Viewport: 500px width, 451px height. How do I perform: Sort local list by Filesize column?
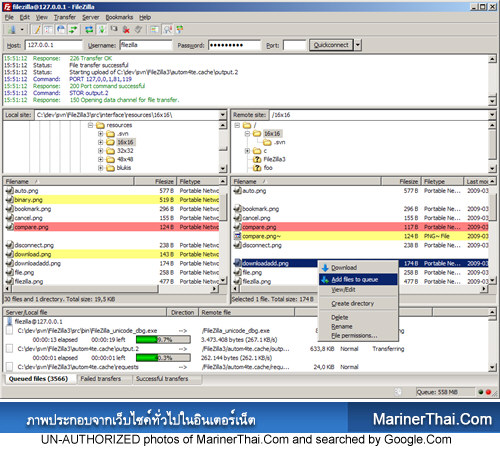click(156, 182)
